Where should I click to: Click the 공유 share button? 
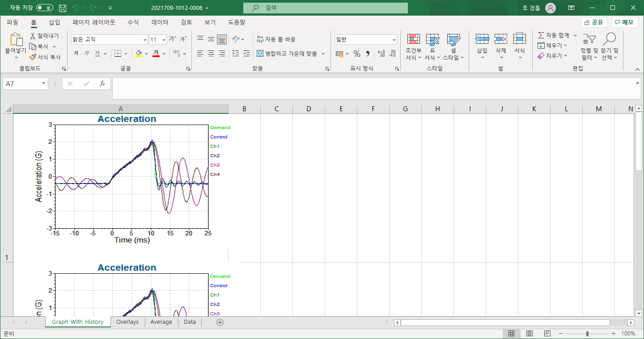(594, 22)
